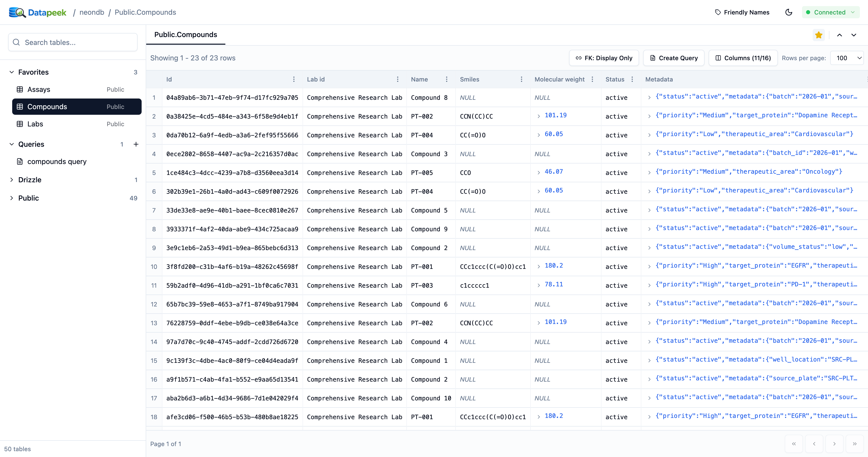The image size is (868, 457).
Task: Toggle FK: Display Only mode
Action: tap(604, 58)
